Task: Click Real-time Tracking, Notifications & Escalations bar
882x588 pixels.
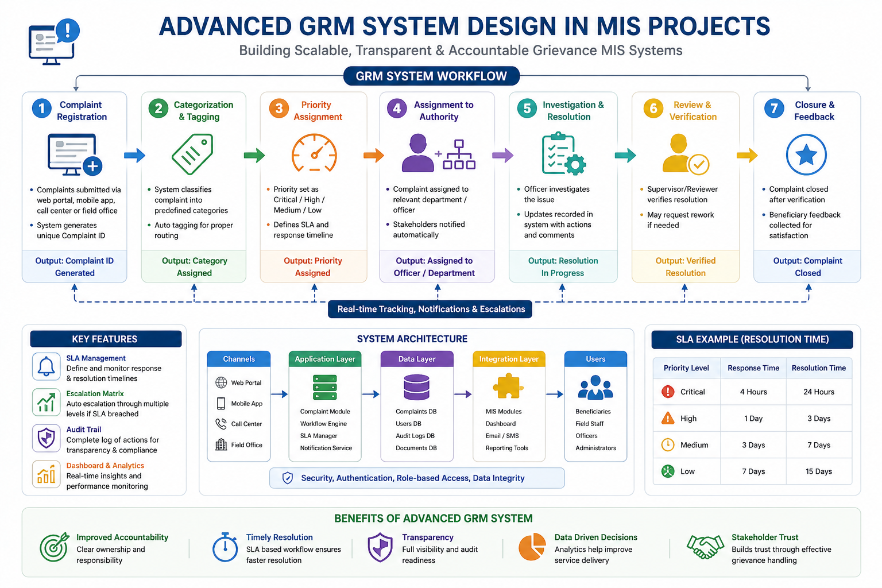Action: (431, 309)
